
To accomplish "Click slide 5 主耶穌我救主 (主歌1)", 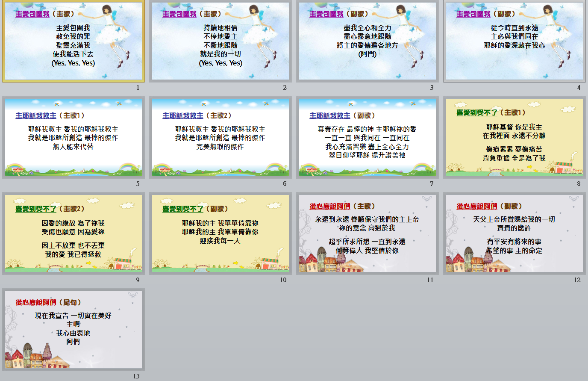I will [73, 138].
